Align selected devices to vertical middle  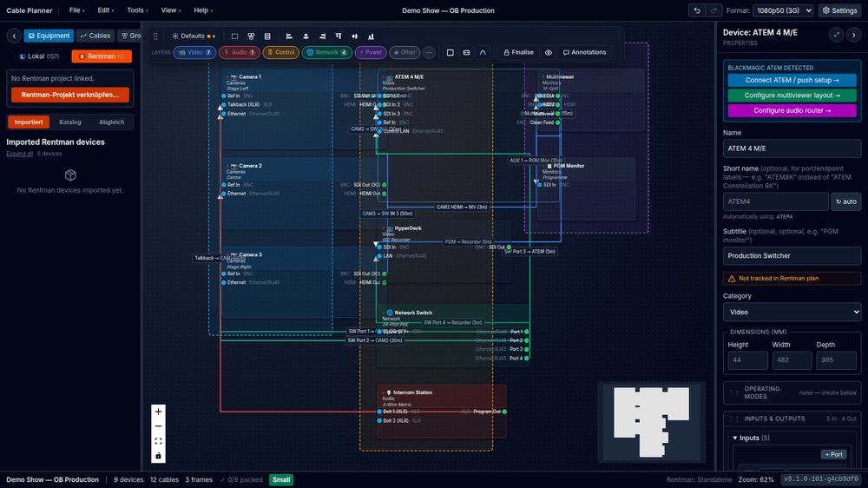point(355,36)
